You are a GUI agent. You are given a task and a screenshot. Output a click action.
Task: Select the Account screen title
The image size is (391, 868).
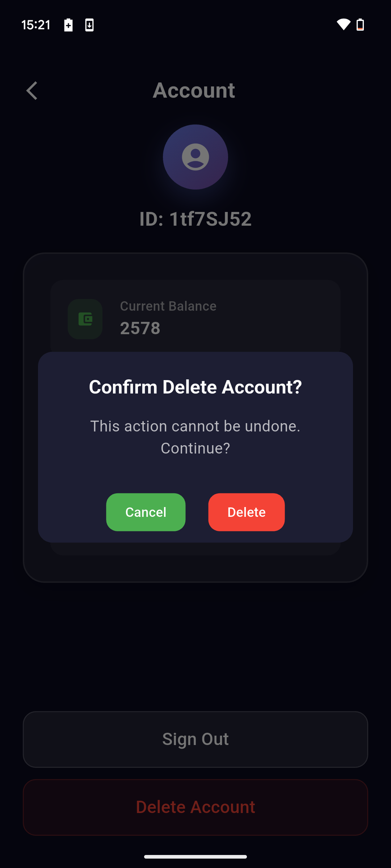(194, 90)
